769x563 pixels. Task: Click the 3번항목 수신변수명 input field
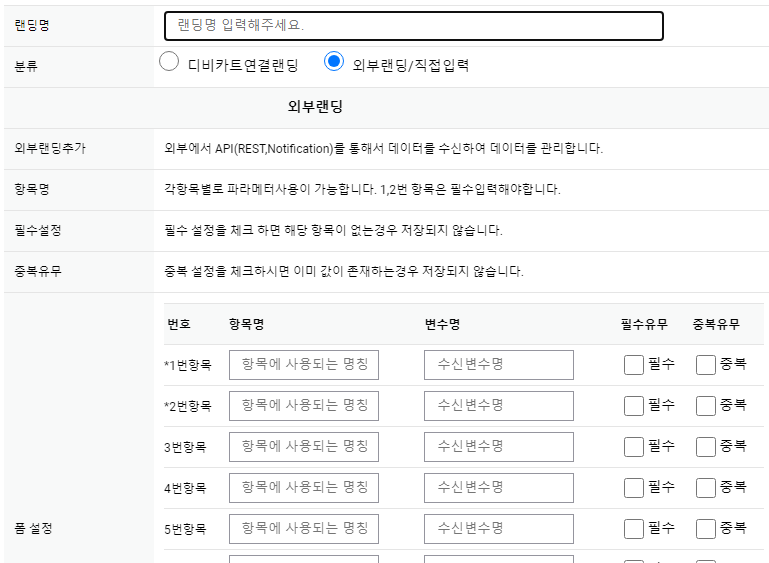click(x=499, y=447)
